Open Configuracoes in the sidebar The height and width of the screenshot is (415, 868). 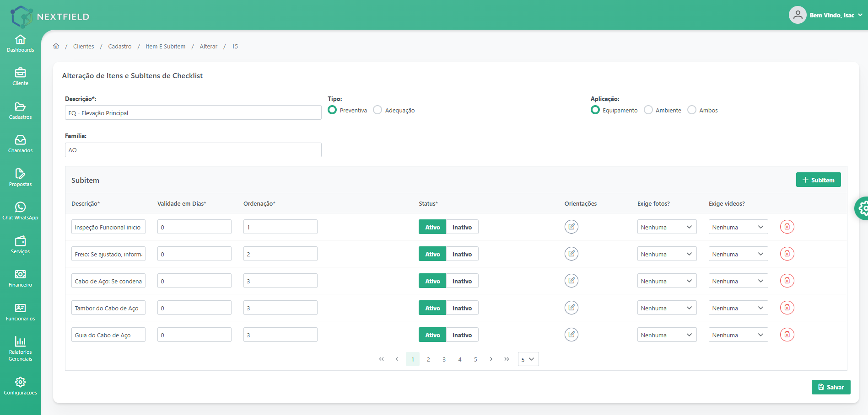[20, 387]
